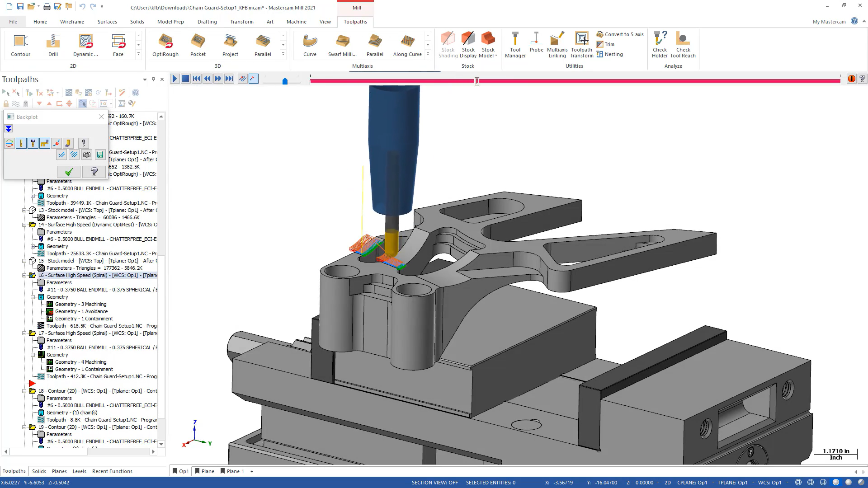Click the red insert arrow in operations tree

pyautogui.click(x=32, y=384)
